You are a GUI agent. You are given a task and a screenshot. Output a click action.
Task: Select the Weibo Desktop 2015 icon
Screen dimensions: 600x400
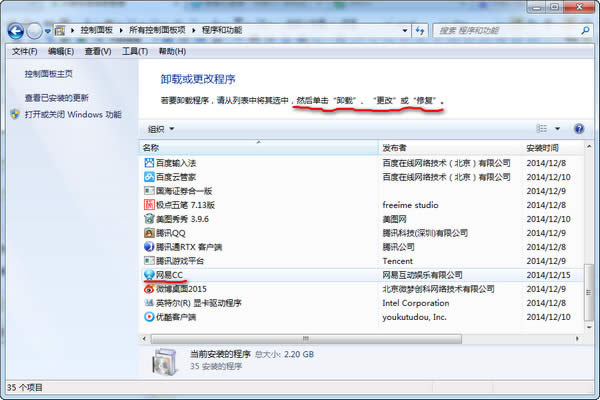[x=149, y=289]
